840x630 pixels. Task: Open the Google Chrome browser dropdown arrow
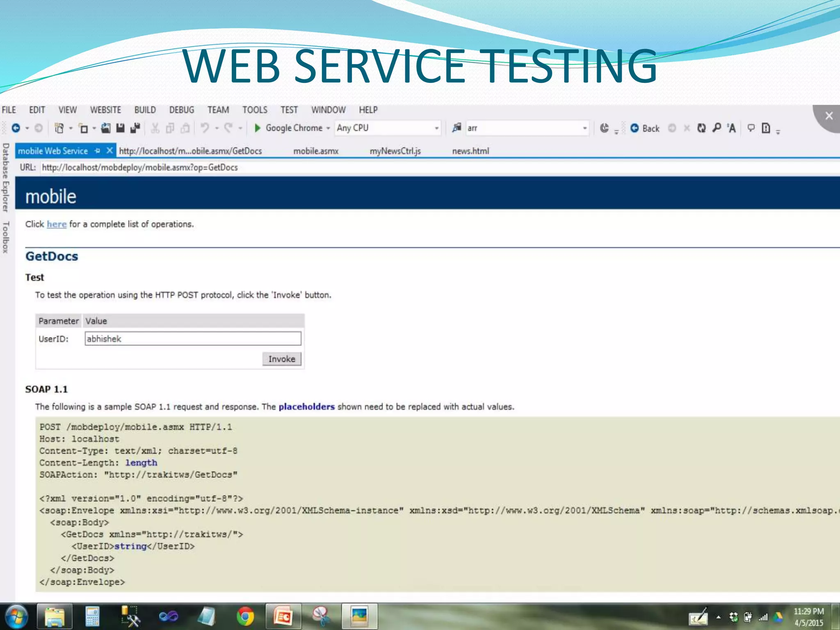(328, 128)
